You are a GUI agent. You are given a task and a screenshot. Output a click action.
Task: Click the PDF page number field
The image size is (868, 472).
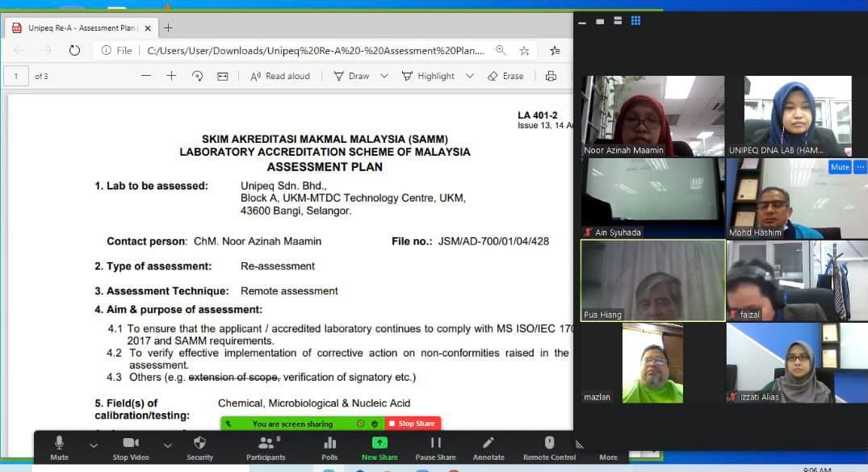coord(16,76)
